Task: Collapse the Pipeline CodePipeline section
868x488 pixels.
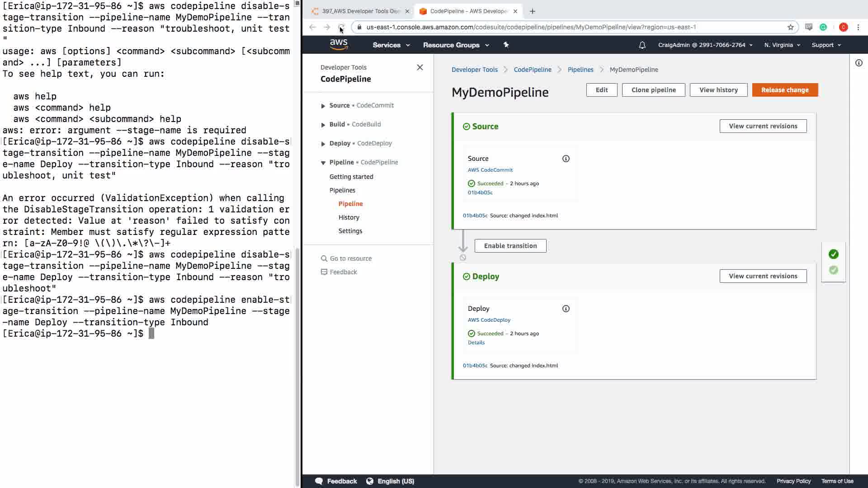Action: pyautogui.click(x=323, y=163)
